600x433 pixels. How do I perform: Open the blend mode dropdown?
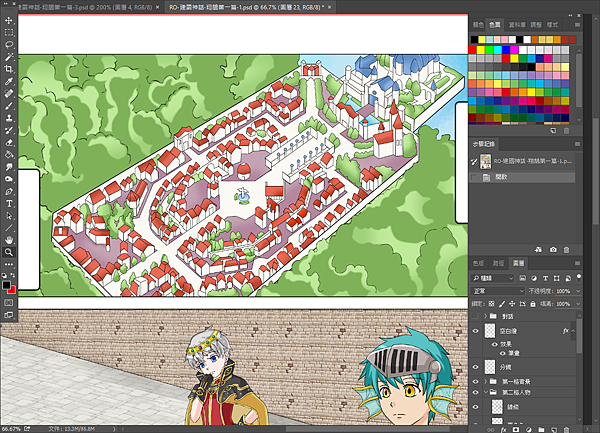tap(497, 291)
